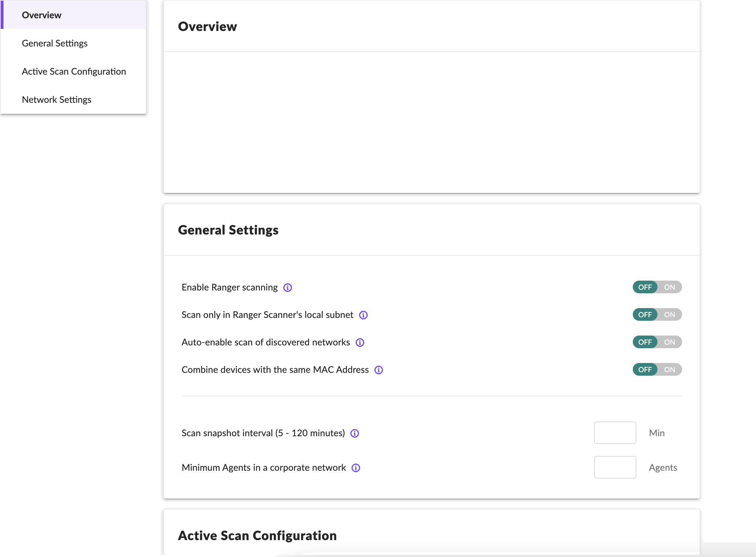Click info icon for Minimum Agents setting
Screen dimensions: 756x557
(x=356, y=468)
